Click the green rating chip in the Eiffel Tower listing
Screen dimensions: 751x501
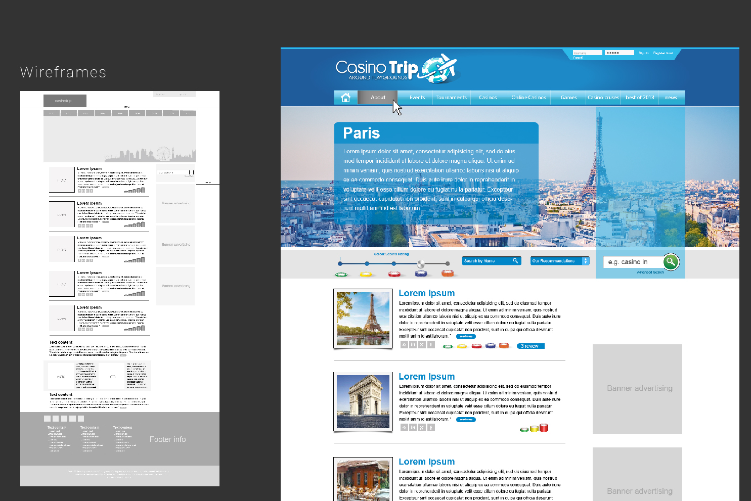pyautogui.click(x=448, y=346)
